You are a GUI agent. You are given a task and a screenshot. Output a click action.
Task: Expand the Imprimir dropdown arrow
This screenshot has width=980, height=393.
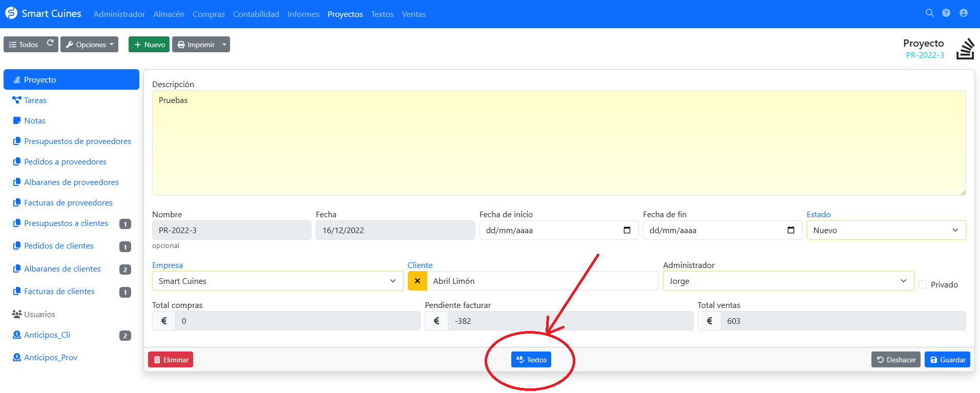coord(224,45)
